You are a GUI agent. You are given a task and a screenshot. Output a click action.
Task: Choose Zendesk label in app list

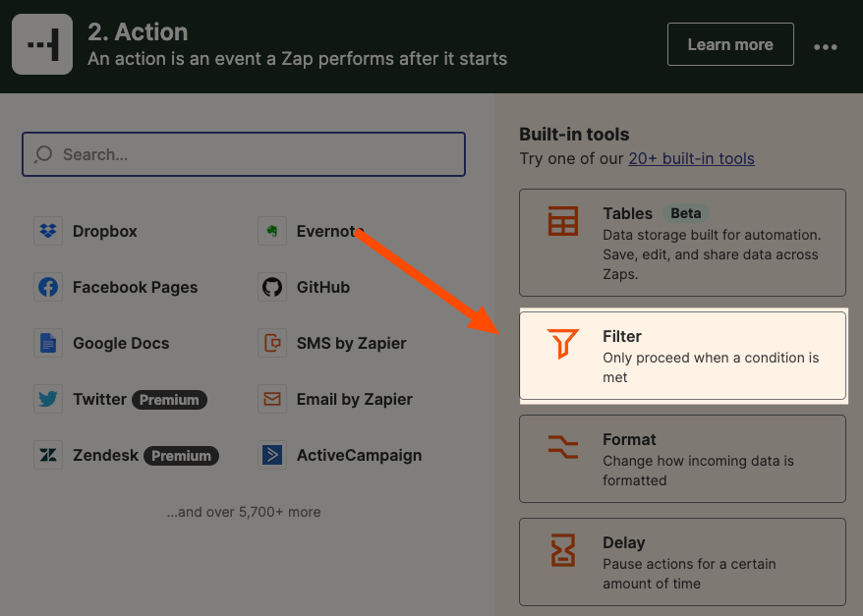(105, 456)
